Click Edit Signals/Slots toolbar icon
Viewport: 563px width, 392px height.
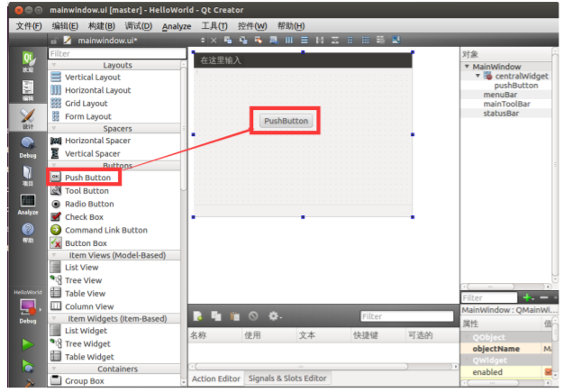(x=243, y=40)
